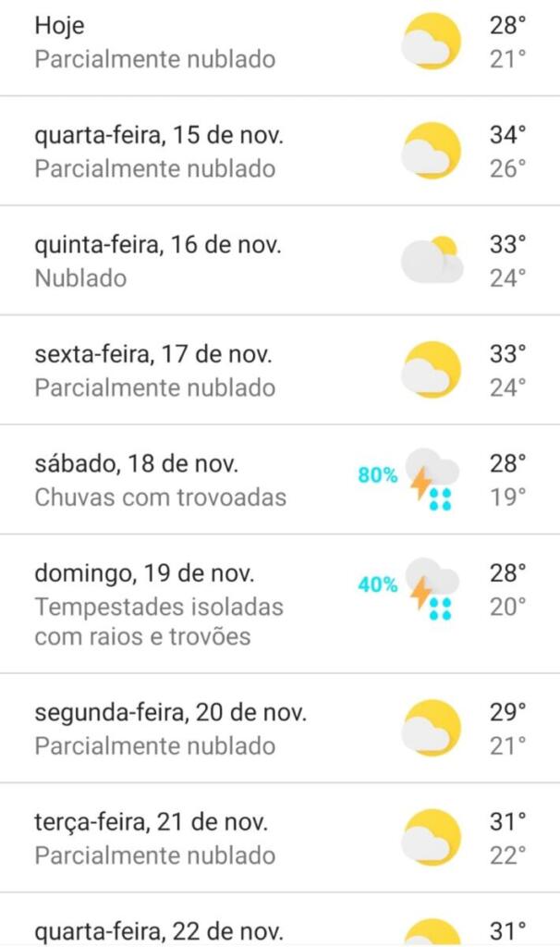Screen dimensions: 560x947
Task: Tap the weather icon for terça-feira 21 de nov.
Action: pyautogui.click(x=431, y=837)
